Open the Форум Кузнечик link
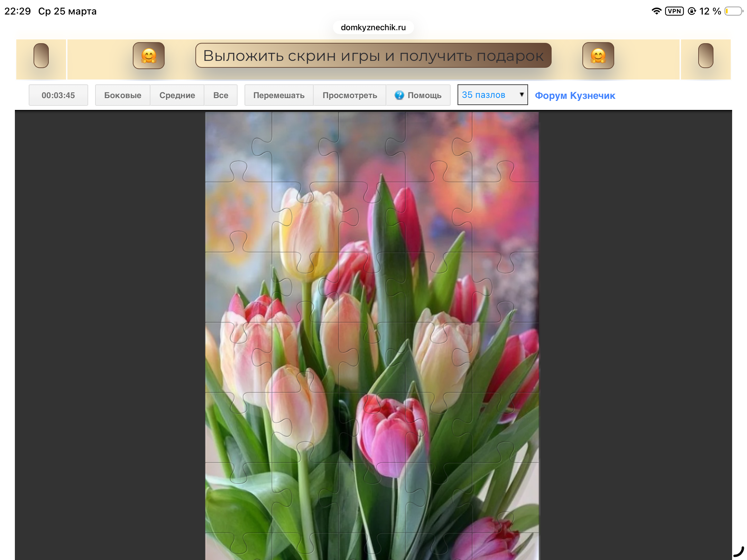This screenshot has width=747, height=560. click(x=575, y=95)
